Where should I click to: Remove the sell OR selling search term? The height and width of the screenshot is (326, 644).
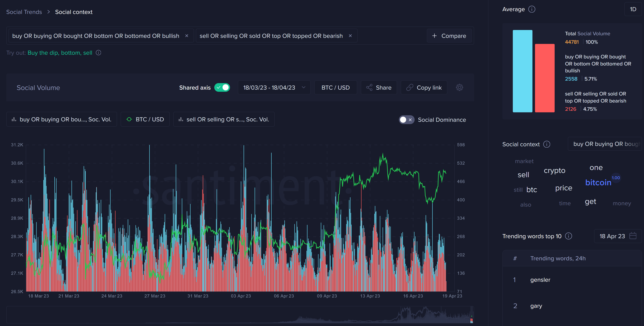tap(350, 36)
